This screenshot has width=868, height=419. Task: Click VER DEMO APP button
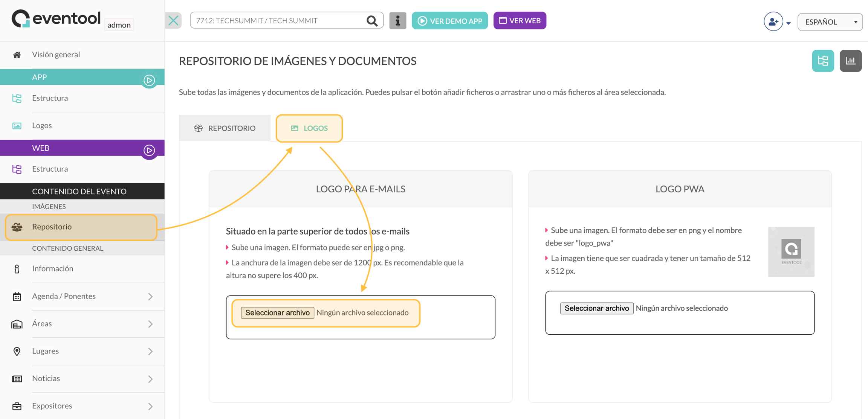point(449,21)
